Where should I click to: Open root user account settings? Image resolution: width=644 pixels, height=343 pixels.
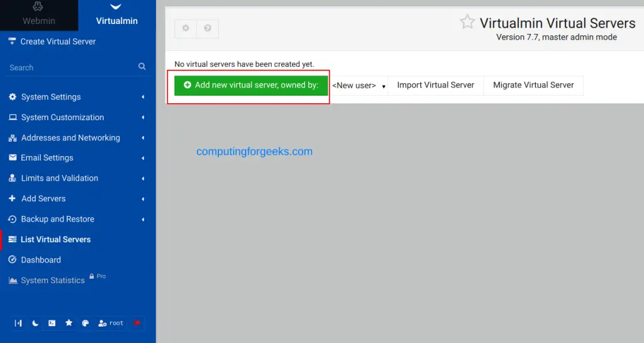tap(111, 323)
